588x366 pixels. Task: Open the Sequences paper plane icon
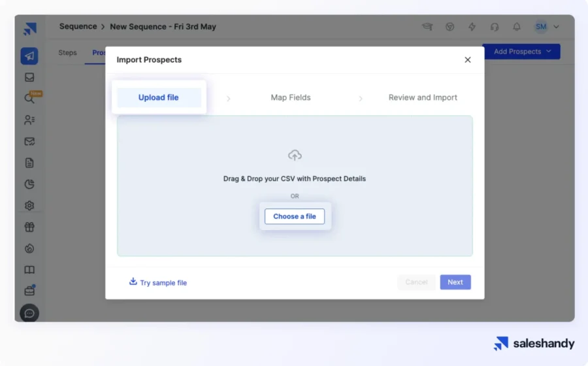pyautogui.click(x=29, y=56)
